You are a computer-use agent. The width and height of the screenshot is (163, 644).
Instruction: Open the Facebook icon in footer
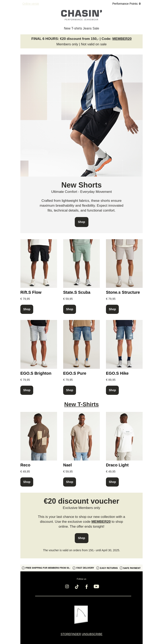tap(86, 586)
